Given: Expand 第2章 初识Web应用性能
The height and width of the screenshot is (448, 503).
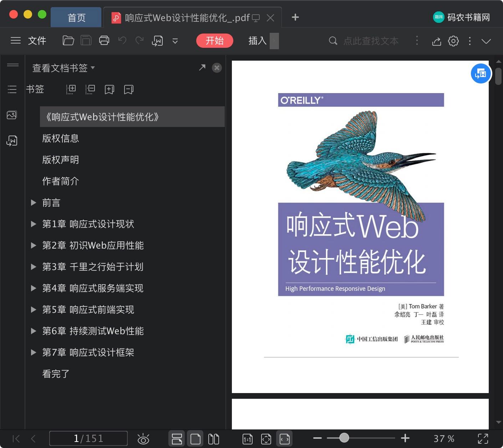Looking at the screenshot, I should 34,245.
